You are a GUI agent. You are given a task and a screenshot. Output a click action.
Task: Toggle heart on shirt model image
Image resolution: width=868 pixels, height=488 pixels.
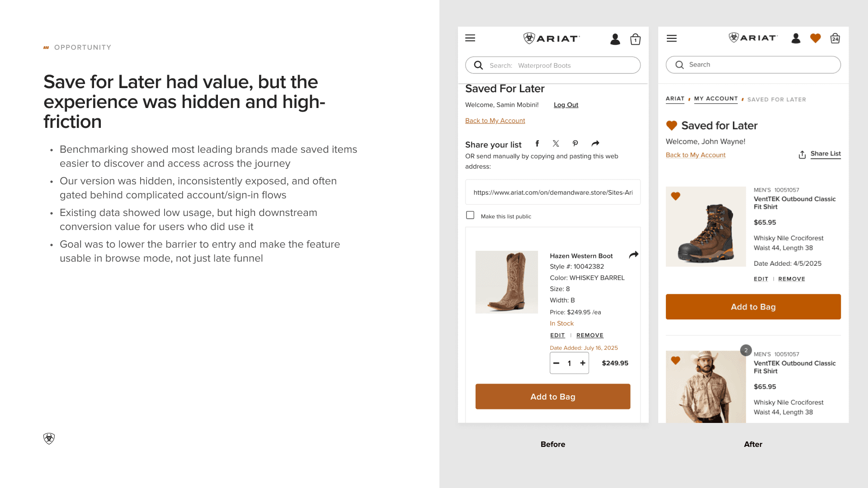[675, 360]
